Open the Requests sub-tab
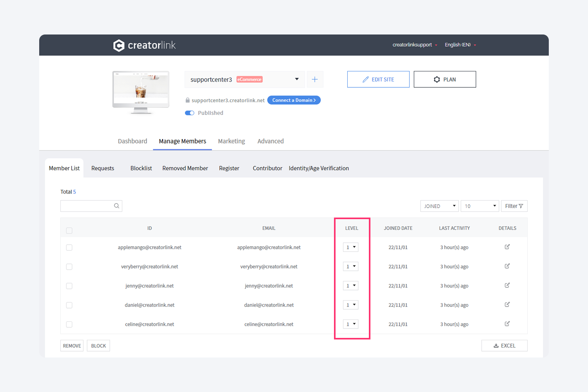This screenshot has height=392, width=588. click(103, 168)
